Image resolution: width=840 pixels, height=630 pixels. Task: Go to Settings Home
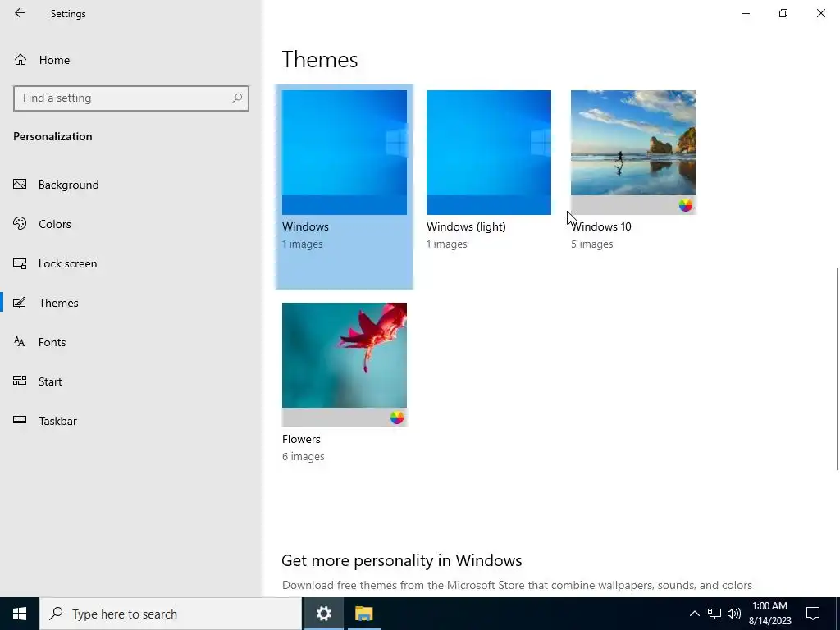[131, 59]
